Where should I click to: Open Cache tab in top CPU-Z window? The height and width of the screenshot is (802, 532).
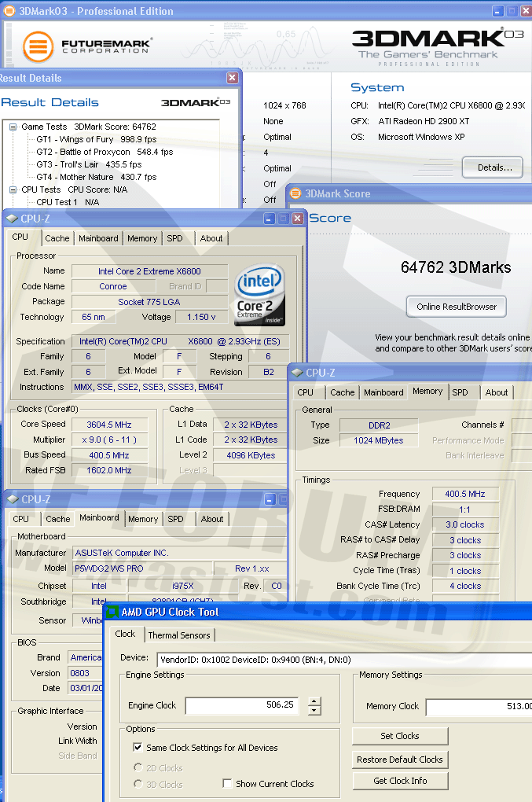[57, 238]
